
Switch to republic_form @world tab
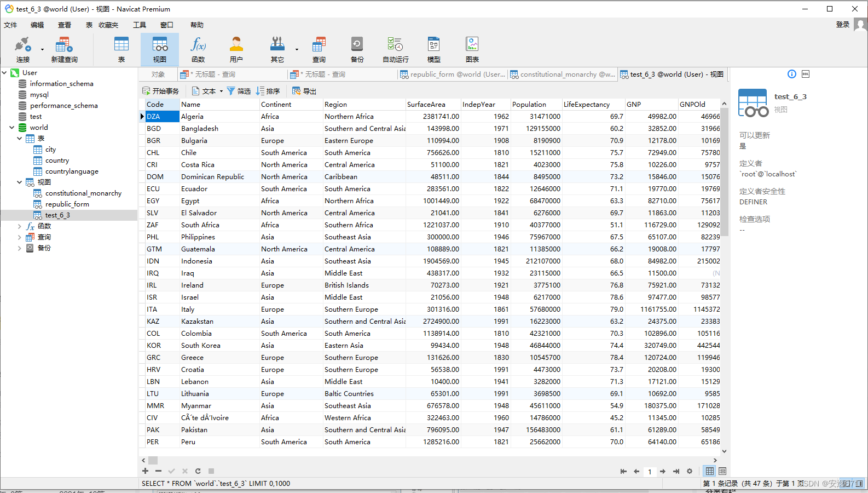pos(453,74)
